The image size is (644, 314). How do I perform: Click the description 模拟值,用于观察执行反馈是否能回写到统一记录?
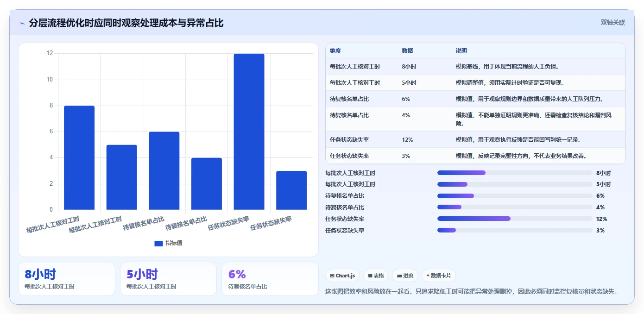(x=520, y=139)
